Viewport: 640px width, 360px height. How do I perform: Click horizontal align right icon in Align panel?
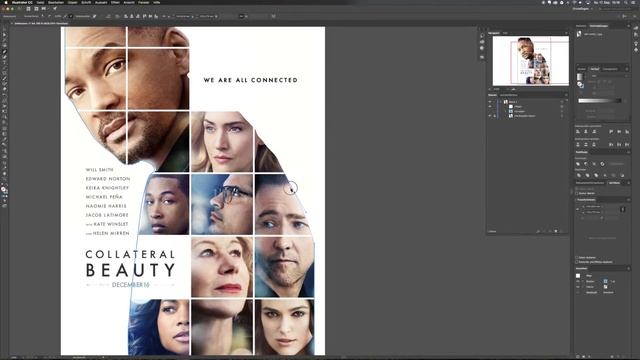[x=594, y=131]
